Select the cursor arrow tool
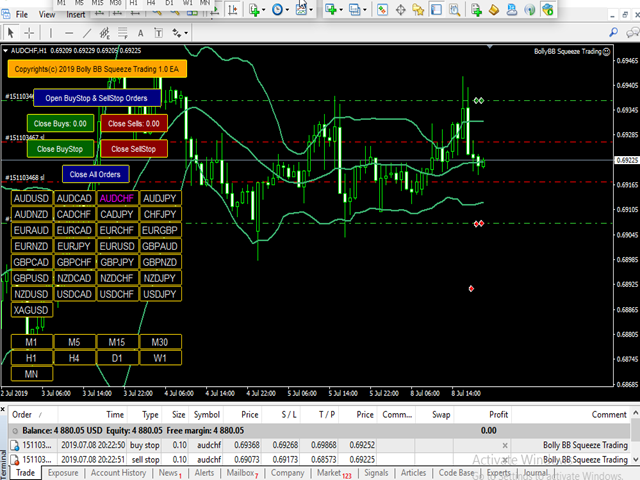The height and width of the screenshot is (480, 640). point(11,33)
